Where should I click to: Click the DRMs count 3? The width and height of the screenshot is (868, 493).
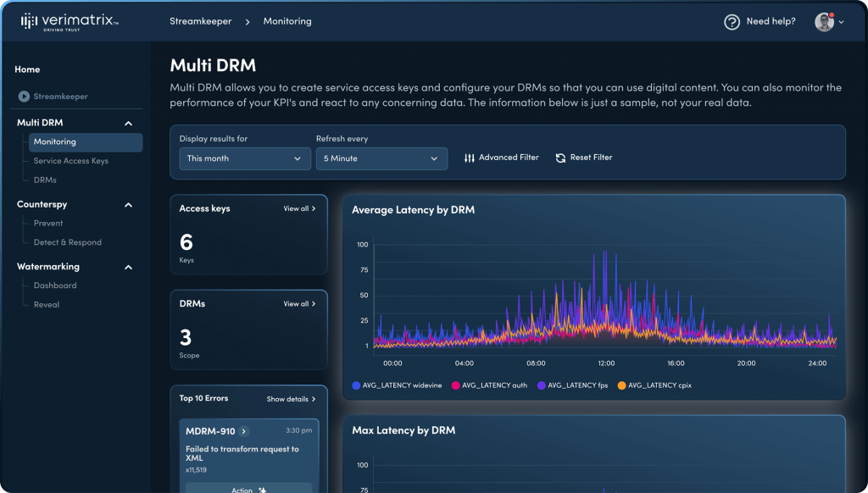coord(186,337)
